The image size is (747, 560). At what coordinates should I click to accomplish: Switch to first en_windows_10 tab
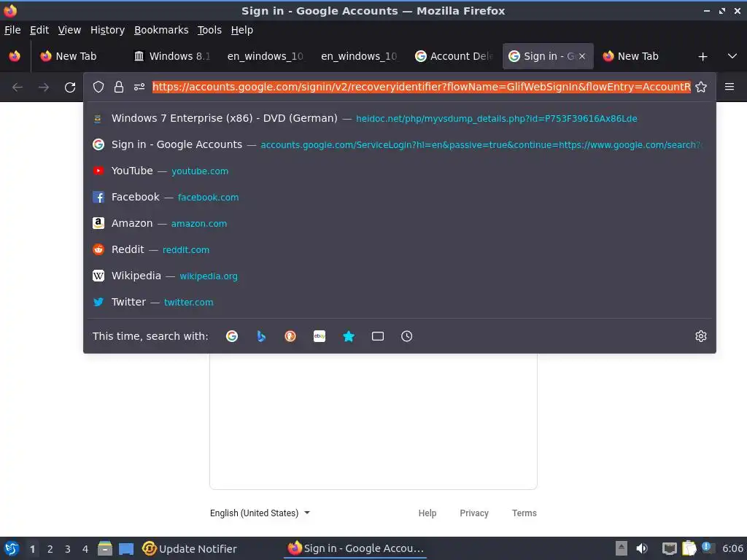tap(266, 56)
